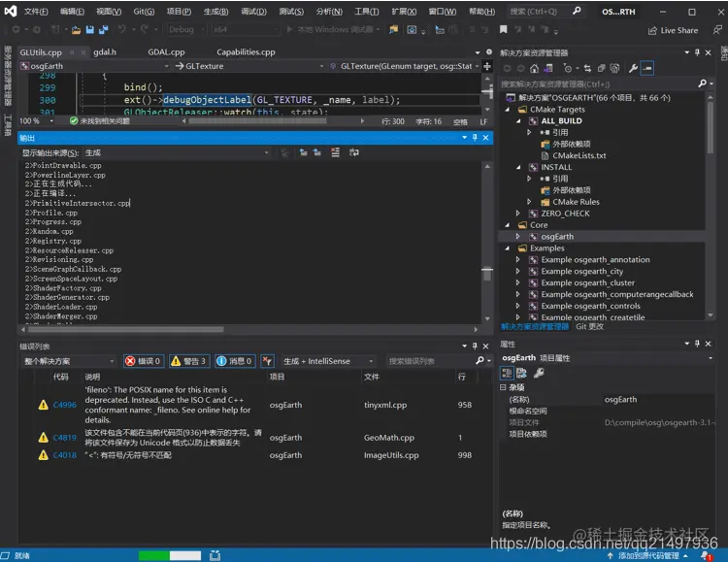Click the split editor icon beside member dropdown
The width and height of the screenshot is (728, 562).
pos(487,66)
